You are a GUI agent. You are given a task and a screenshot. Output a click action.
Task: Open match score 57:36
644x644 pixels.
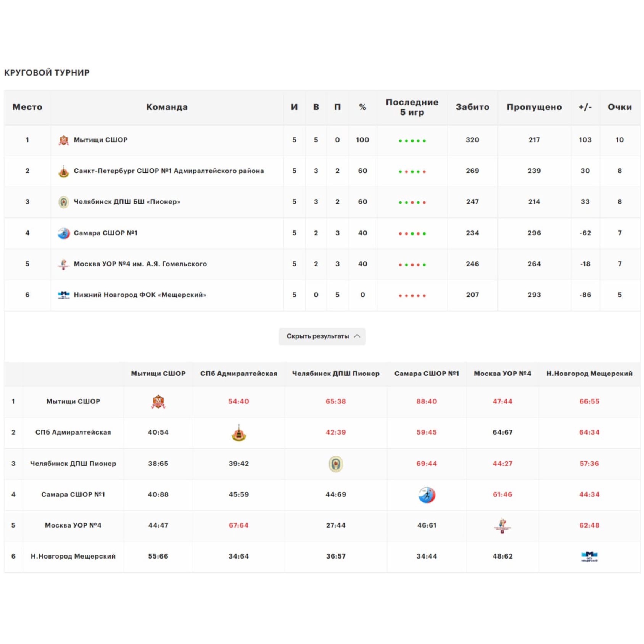[x=589, y=464]
